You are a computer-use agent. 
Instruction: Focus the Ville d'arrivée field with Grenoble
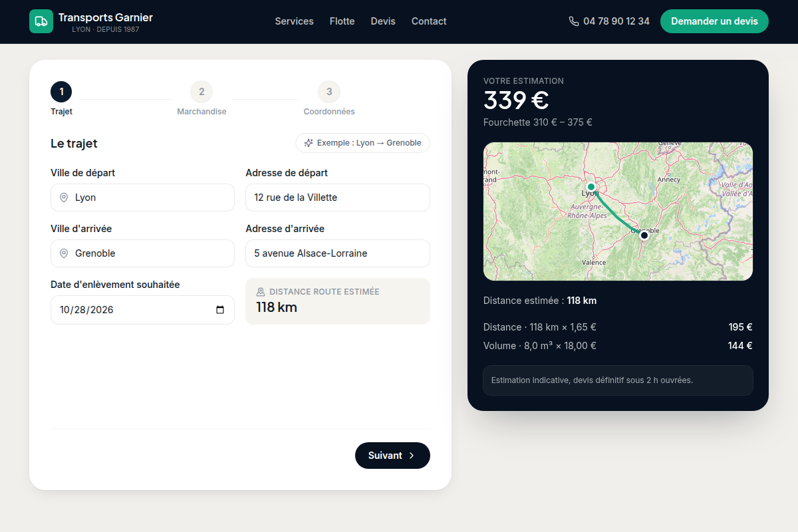[x=142, y=253]
